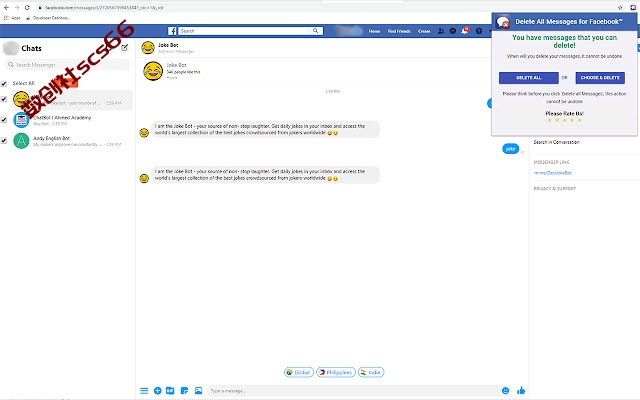Focus the Search Messenger field
This screenshot has width=640, height=400.
(x=67, y=64)
